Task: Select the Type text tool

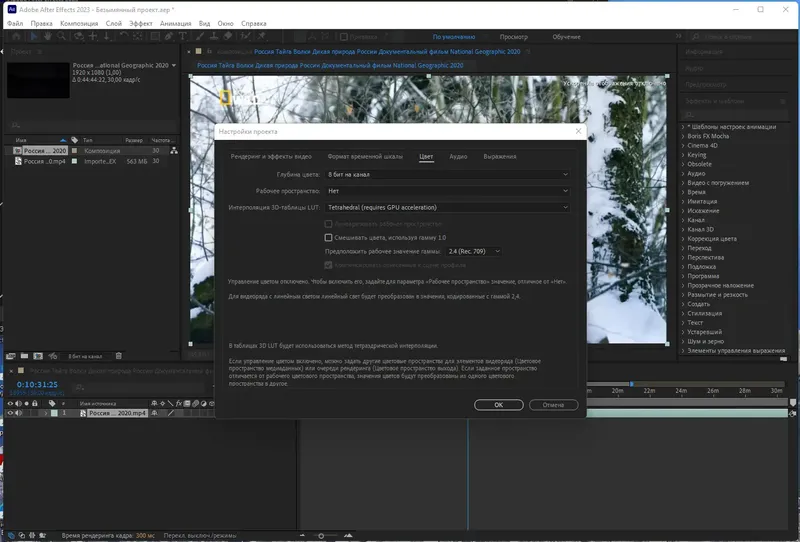Action: click(182, 36)
